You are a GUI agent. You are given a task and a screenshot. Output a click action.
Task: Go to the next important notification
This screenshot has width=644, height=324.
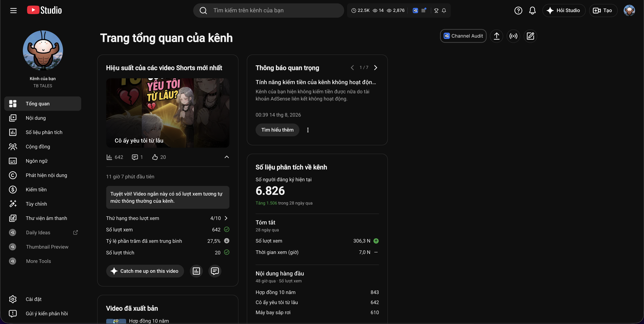pos(375,68)
